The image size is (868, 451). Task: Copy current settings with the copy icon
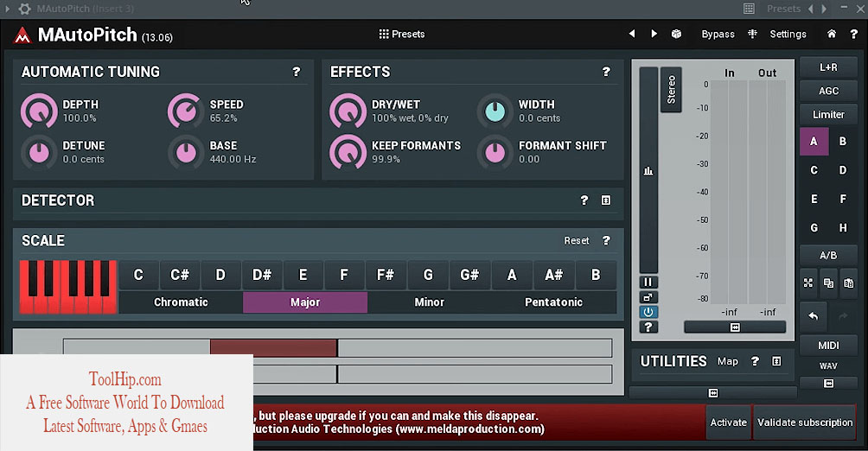(828, 283)
